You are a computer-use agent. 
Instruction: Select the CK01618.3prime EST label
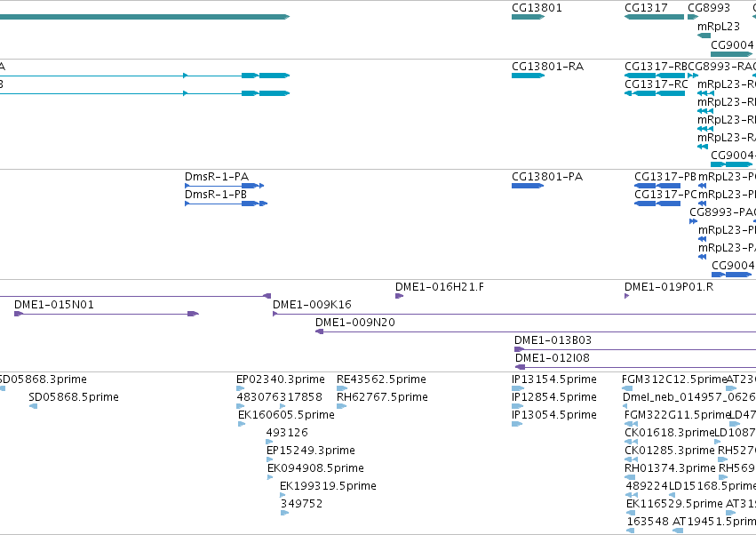[x=669, y=432]
